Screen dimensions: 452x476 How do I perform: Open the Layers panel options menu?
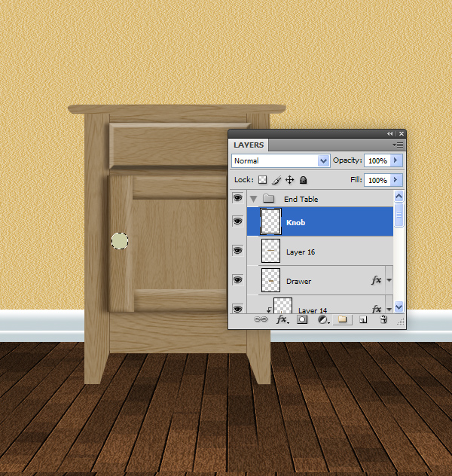pyautogui.click(x=399, y=144)
